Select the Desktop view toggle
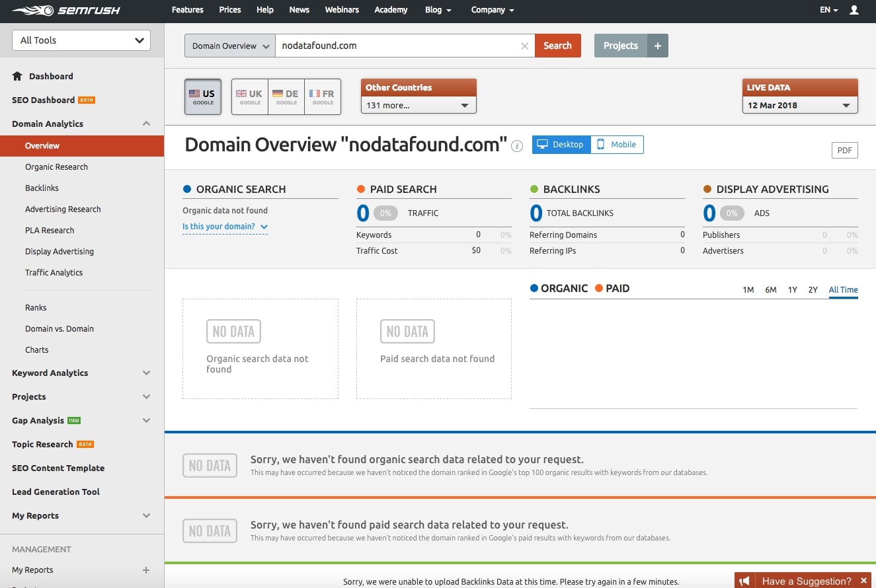Screen dimensions: 876x588 click(561, 145)
